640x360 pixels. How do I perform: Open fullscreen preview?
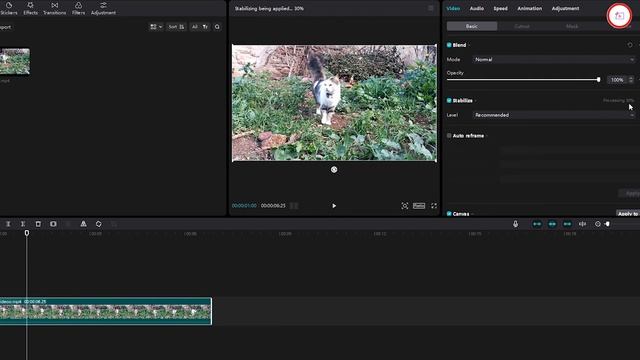point(434,206)
